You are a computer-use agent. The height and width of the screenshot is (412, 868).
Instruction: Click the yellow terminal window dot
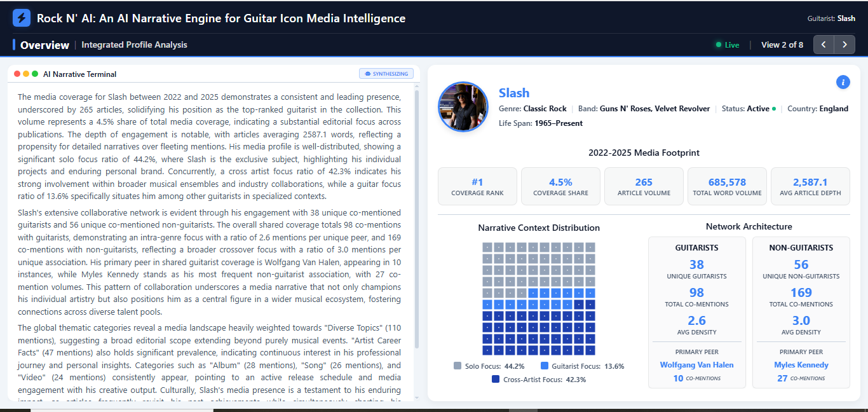[x=26, y=74]
